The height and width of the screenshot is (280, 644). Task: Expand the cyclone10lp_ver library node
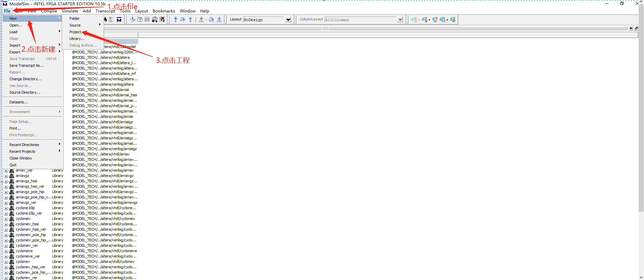[x=6, y=214]
